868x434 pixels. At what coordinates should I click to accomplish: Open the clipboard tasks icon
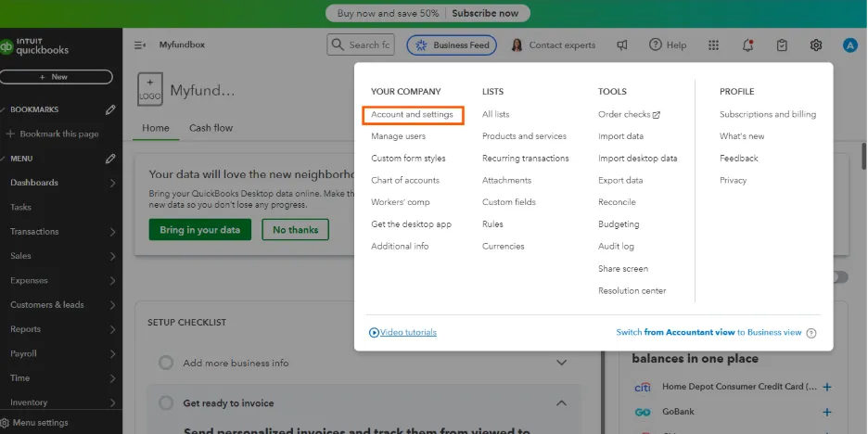782,45
